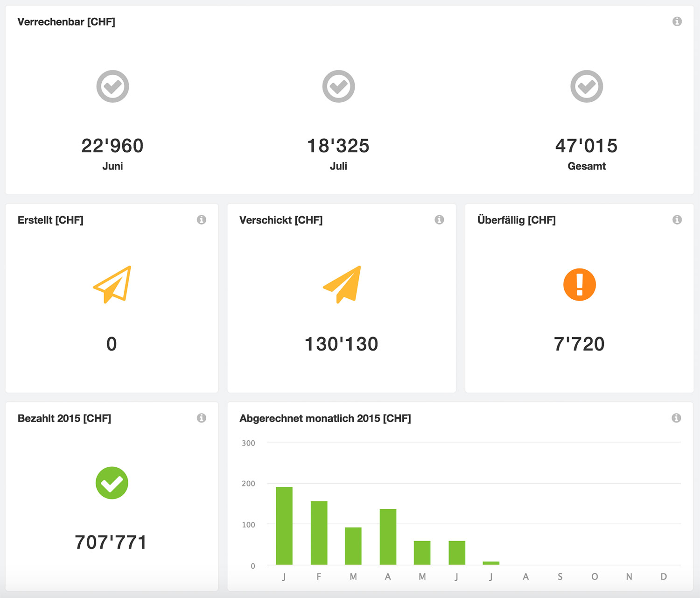Click the 200 y-axis label

click(x=248, y=484)
